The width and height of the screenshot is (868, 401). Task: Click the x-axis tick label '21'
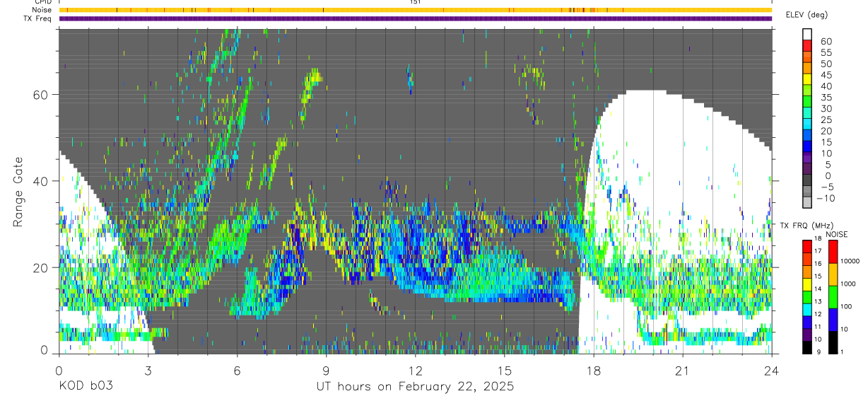coord(682,370)
